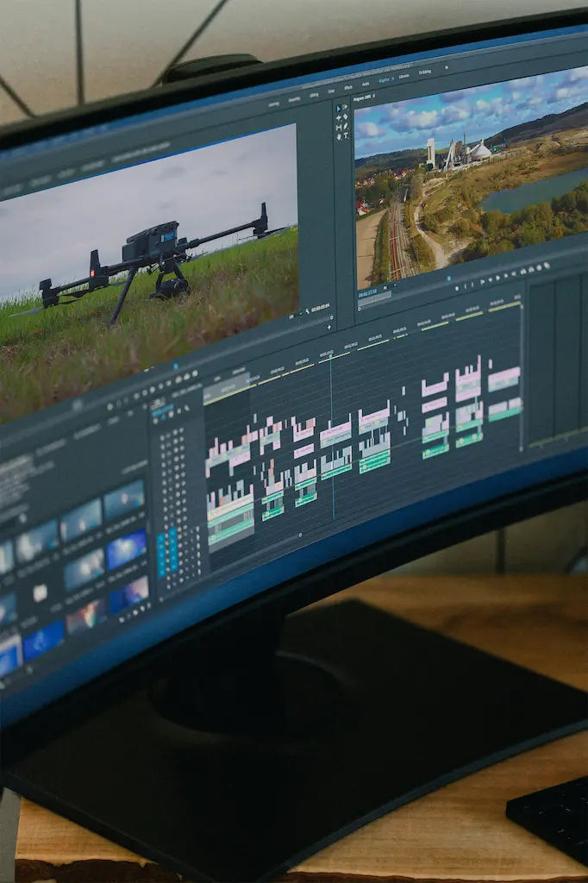588x883 pixels.
Task: Select the Razor tool
Action: 345,116
